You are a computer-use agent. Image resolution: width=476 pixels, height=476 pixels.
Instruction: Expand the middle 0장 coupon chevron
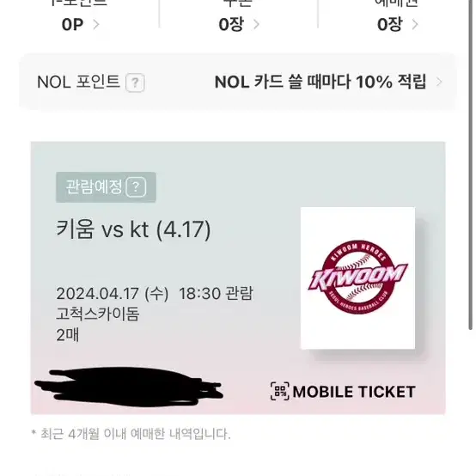[256, 24]
